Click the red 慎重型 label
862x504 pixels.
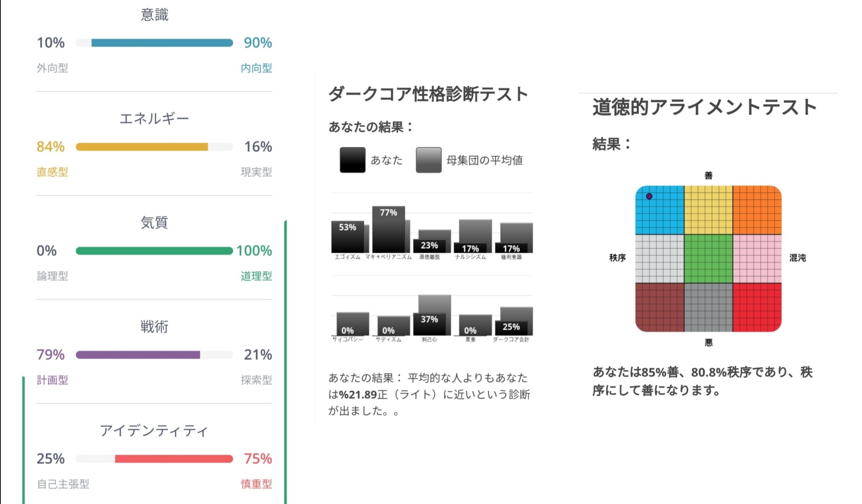tap(256, 484)
